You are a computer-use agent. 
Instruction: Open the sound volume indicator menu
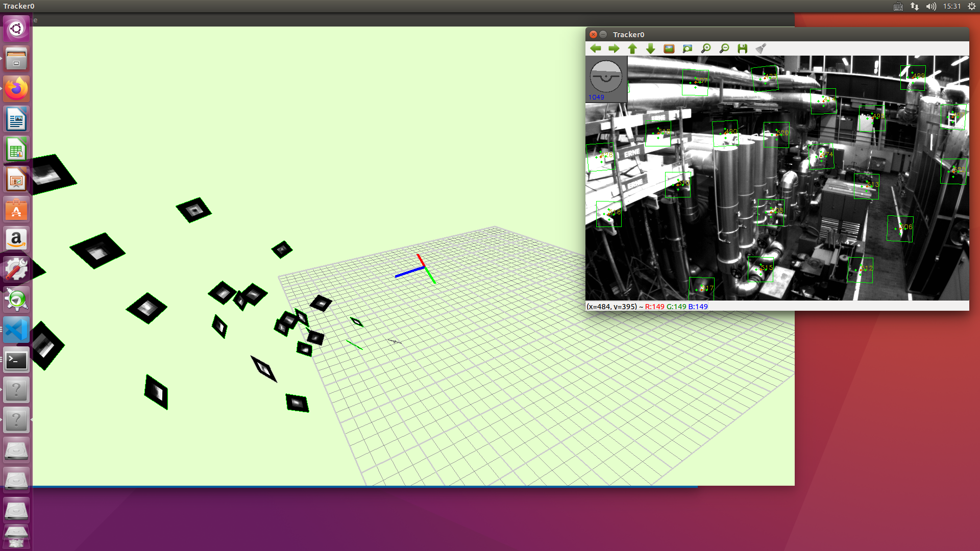(931, 6)
